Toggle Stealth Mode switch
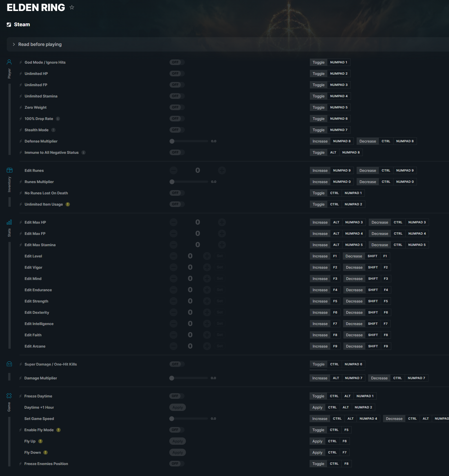This screenshot has width=449, height=476. [177, 130]
